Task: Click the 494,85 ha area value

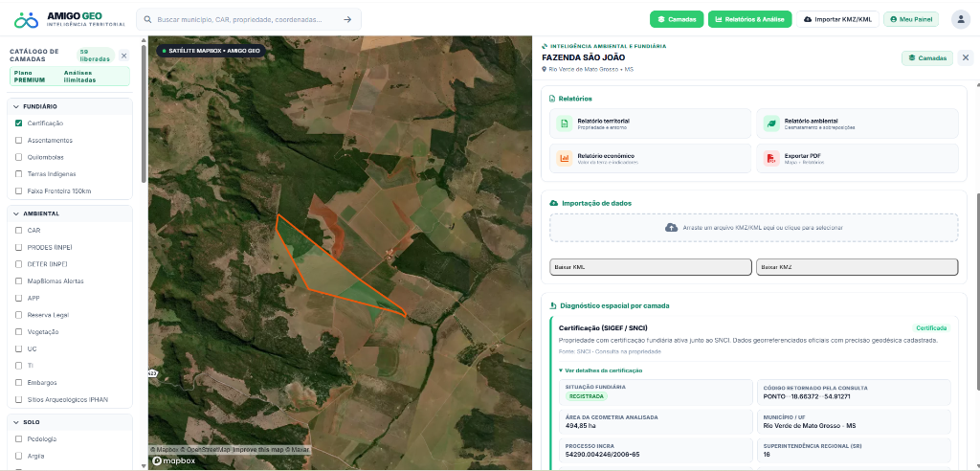Action: pos(581,425)
